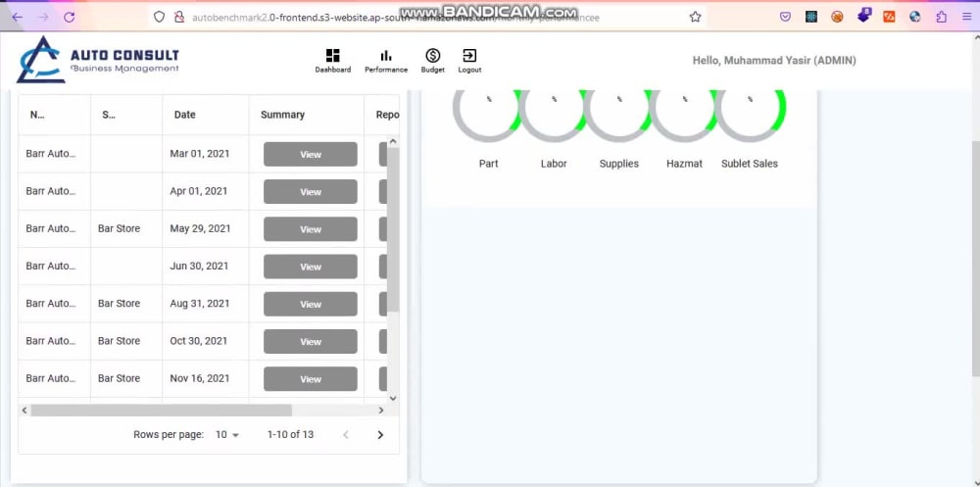Click the 1-10 of 13 pagination text
The height and width of the screenshot is (487, 980).
291,434
